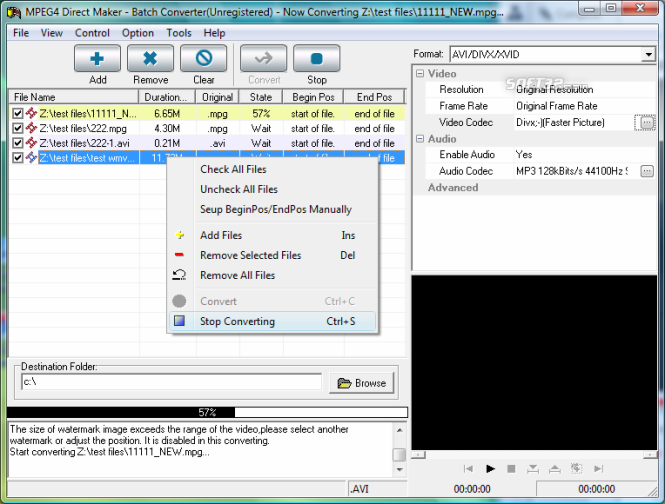This screenshot has width=665, height=504.
Task: Select Z:\test files\222-1.avi row
Action: (207, 143)
